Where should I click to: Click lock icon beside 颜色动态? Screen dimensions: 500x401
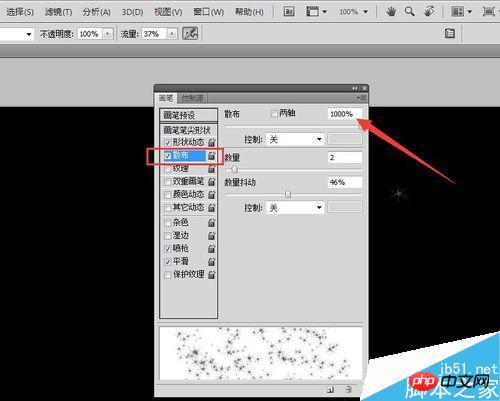pos(212,195)
